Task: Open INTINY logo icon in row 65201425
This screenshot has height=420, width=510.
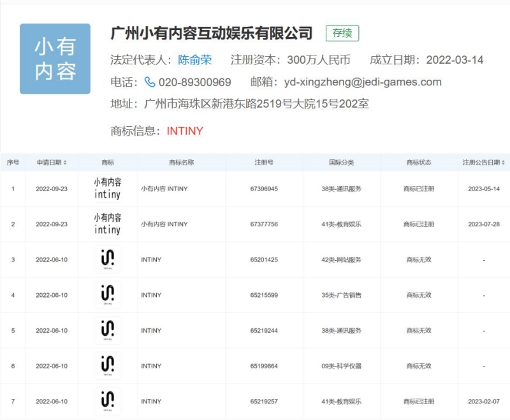Action: click(x=108, y=259)
